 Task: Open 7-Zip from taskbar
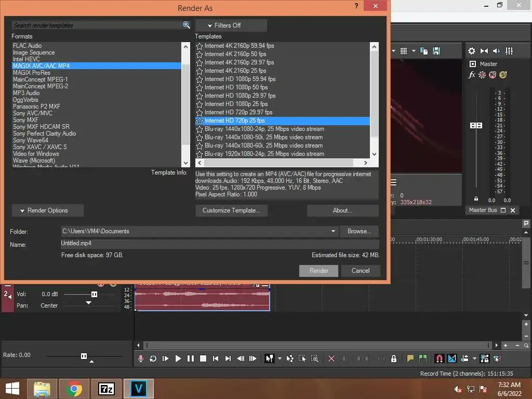107,389
